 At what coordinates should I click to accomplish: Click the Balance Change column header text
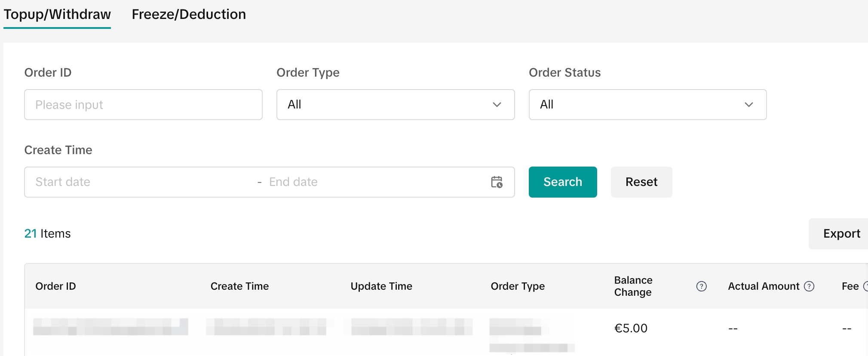(x=633, y=286)
